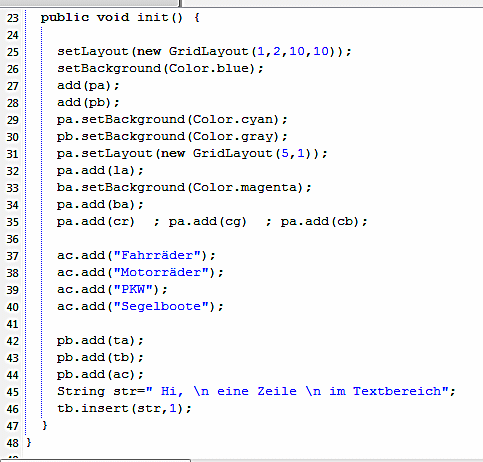The image size is (483, 462).
Task: Click line number 48 in the gutter
Action: [13, 443]
